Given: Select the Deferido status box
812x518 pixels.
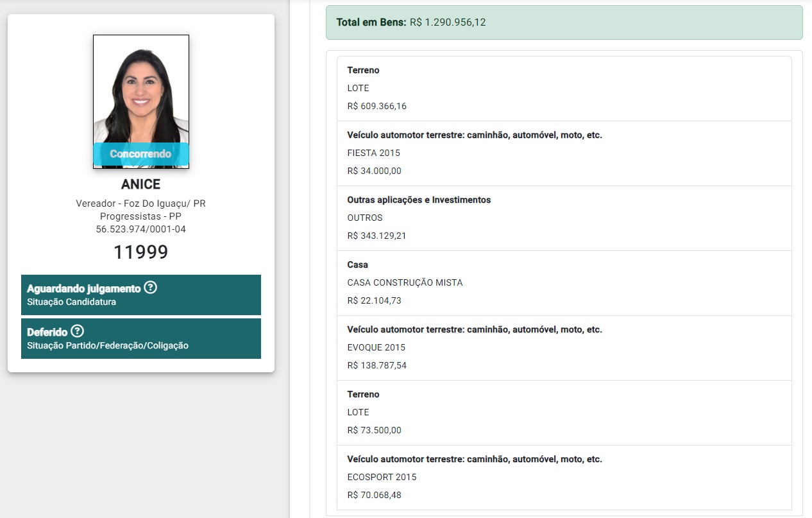Looking at the screenshot, I should [141, 338].
